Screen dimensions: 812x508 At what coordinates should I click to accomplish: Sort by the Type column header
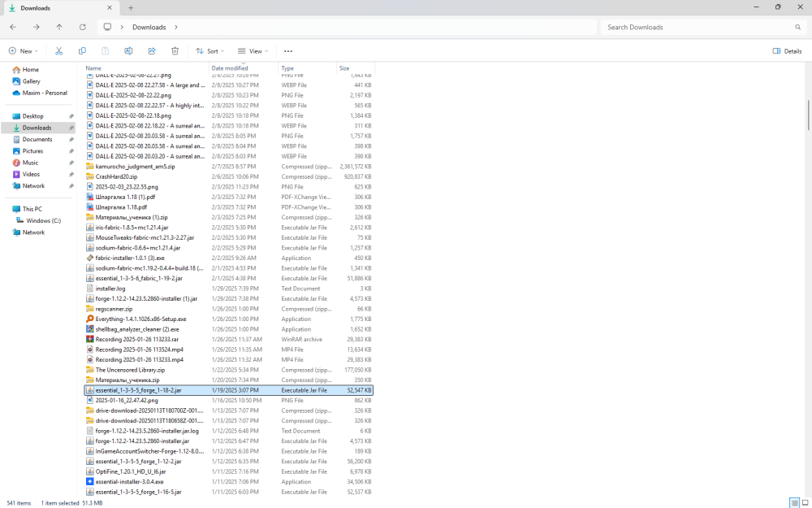point(308,68)
